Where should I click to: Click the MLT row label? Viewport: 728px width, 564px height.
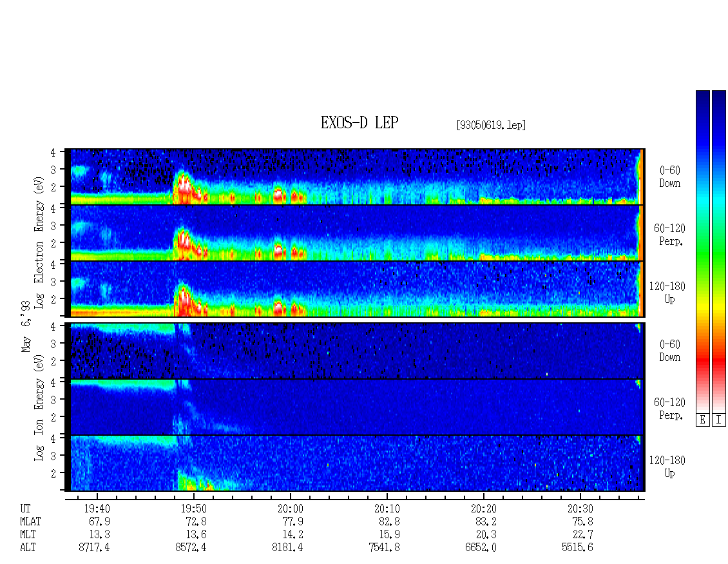28,535
